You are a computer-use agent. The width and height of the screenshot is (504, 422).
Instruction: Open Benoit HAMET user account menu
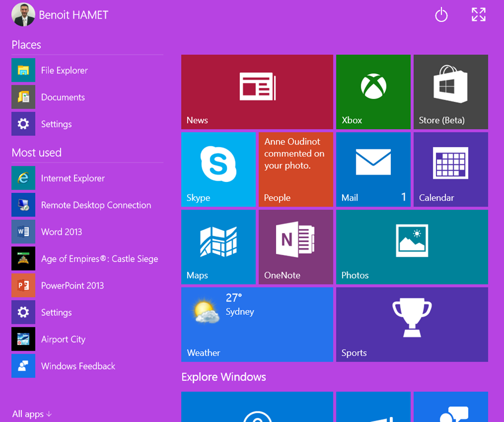[60, 15]
